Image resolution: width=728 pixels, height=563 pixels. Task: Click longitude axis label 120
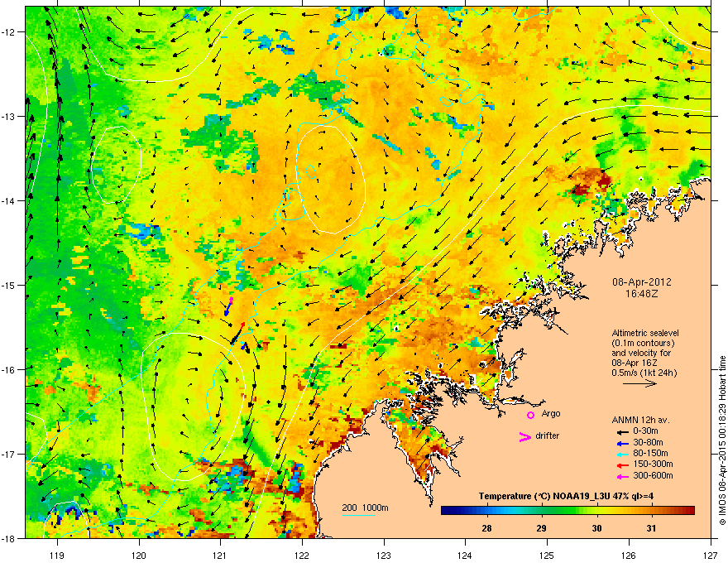click(x=139, y=555)
